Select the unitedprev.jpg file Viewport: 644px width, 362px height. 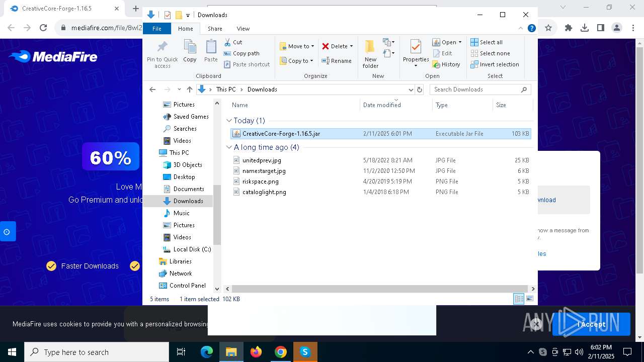381,160
